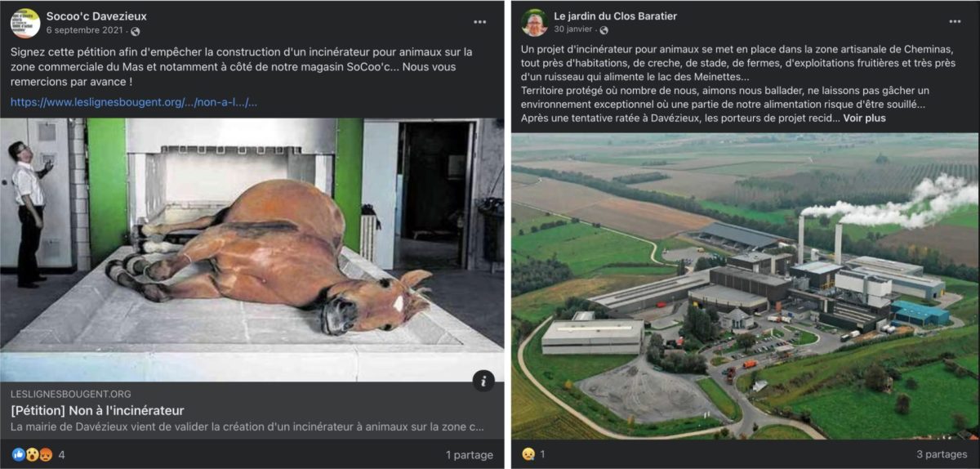The width and height of the screenshot is (980, 469).
Task: Open the horse incinerator photo preview
Action: 252,250
